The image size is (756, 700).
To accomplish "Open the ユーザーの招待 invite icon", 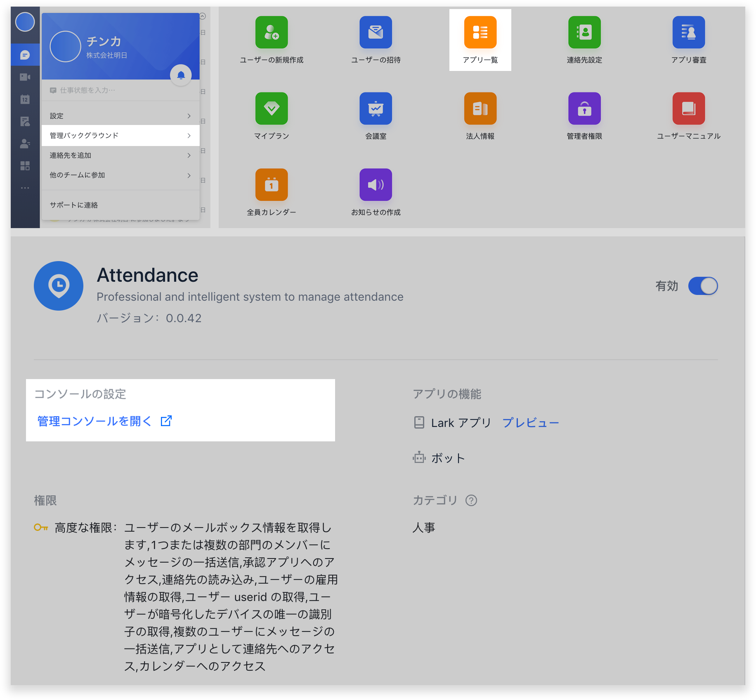I will click(376, 33).
